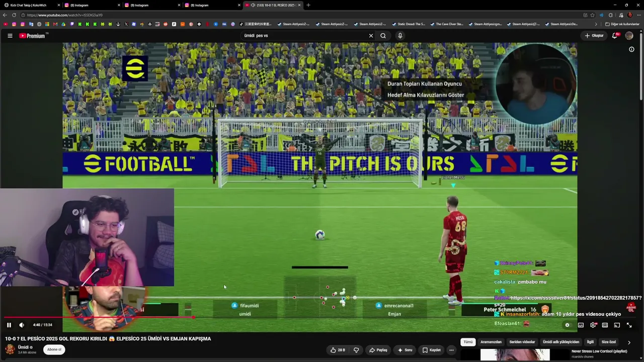Screen dimensions: 644x362
Task: Open The Cave Diver Steam bookmark
Action: point(446,24)
